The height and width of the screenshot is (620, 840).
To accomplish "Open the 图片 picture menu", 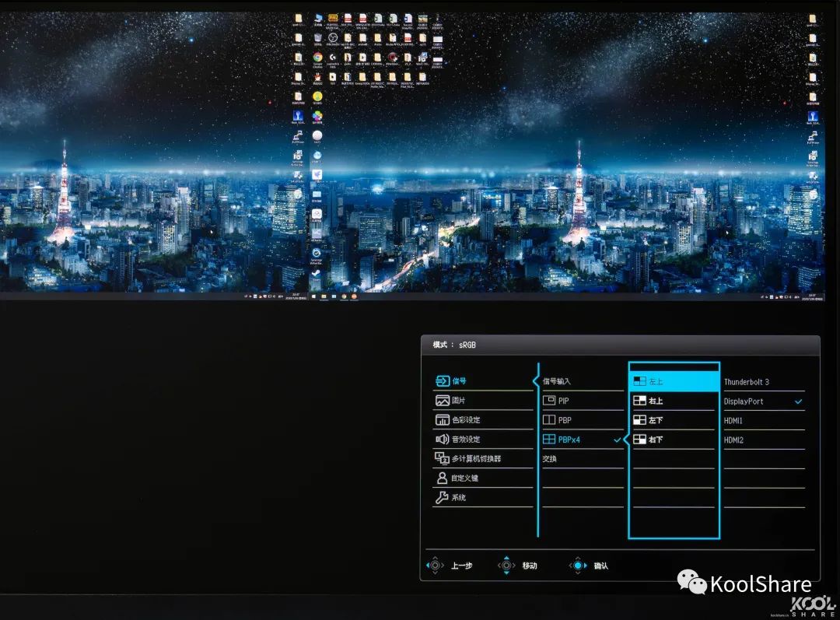I will coord(483,401).
